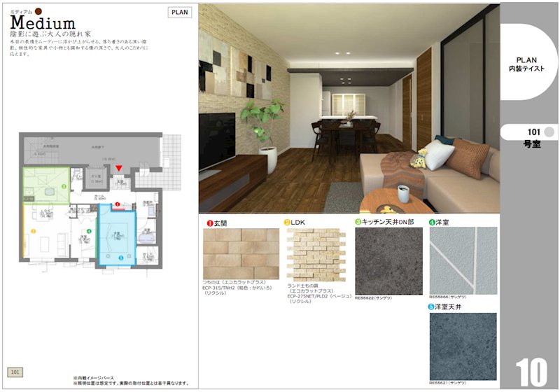Click the gray circle next to 101
The width and height of the screenshot is (560, 392).
[x=549, y=132]
